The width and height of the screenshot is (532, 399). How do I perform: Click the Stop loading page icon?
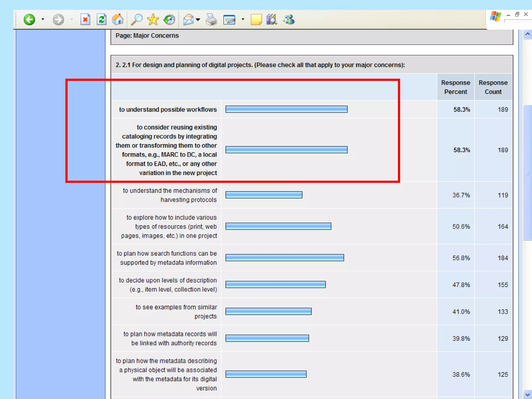tap(85, 19)
